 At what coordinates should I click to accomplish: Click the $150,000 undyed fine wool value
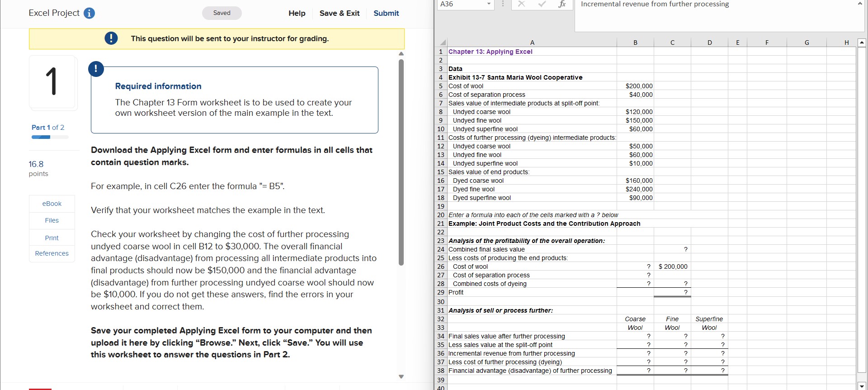(635, 120)
